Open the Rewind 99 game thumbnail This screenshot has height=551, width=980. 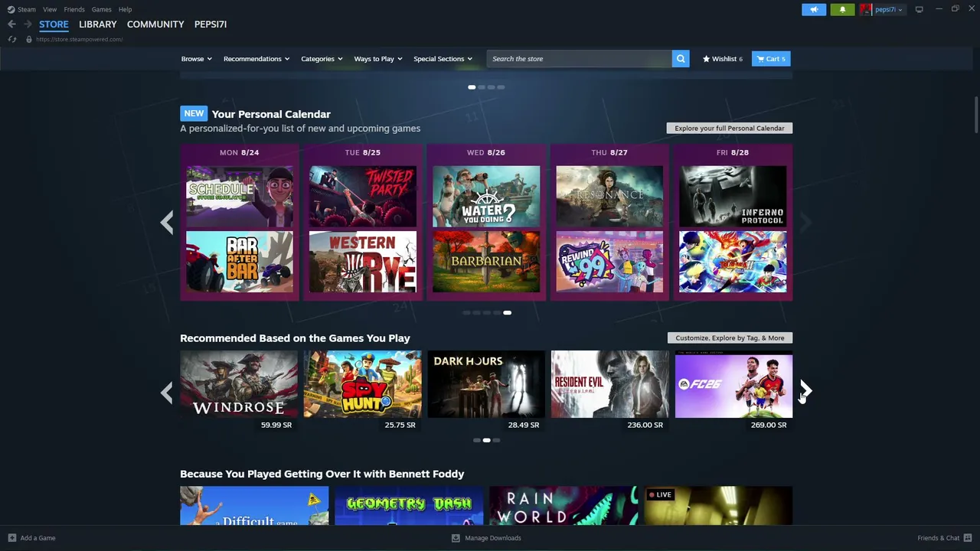[x=609, y=262]
